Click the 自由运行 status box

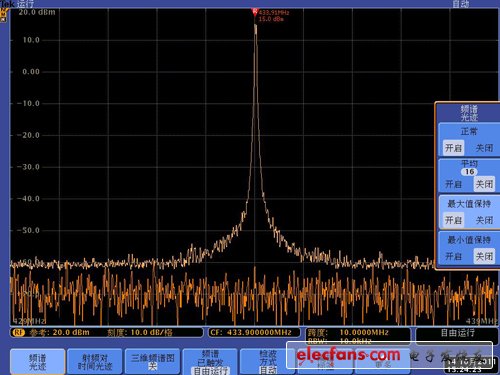pyautogui.click(x=457, y=333)
